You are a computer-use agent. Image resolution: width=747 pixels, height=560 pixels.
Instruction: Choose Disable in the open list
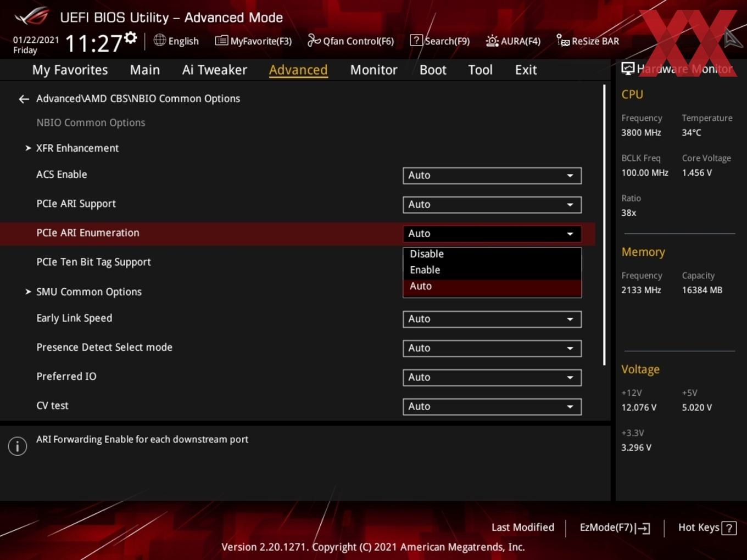coord(492,254)
